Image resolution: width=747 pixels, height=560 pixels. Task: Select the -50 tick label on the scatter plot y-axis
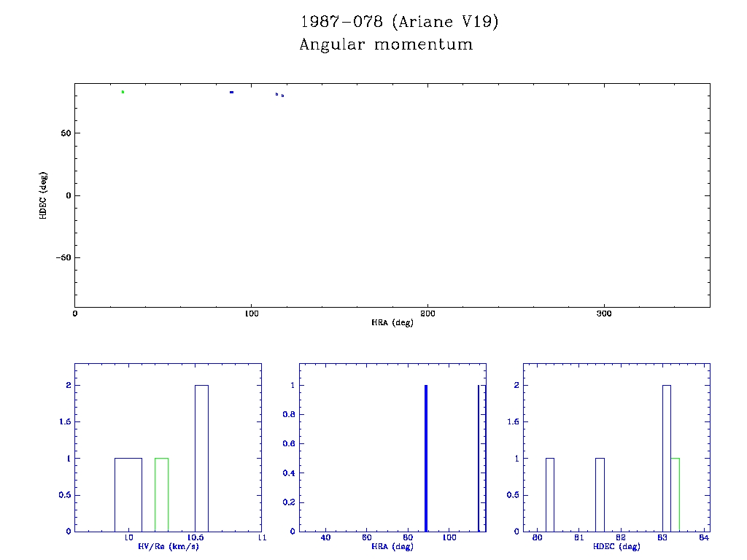click(62, 258)
